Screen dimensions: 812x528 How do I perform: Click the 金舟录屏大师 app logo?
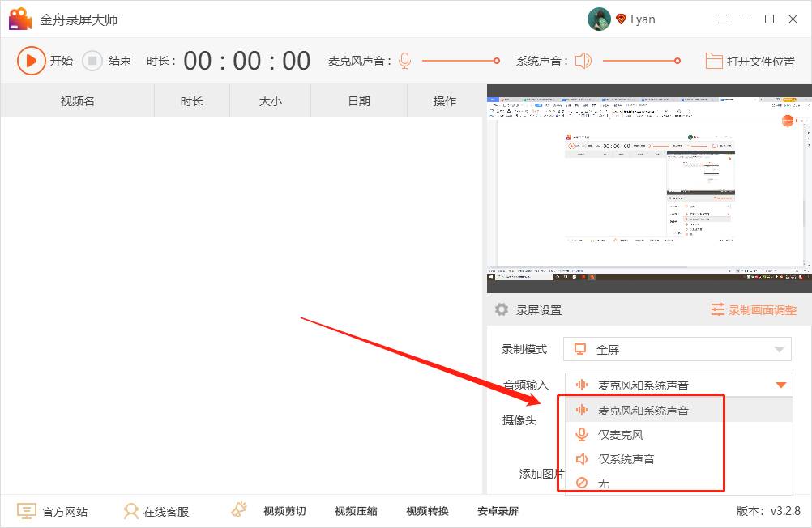tap(19, 18)
